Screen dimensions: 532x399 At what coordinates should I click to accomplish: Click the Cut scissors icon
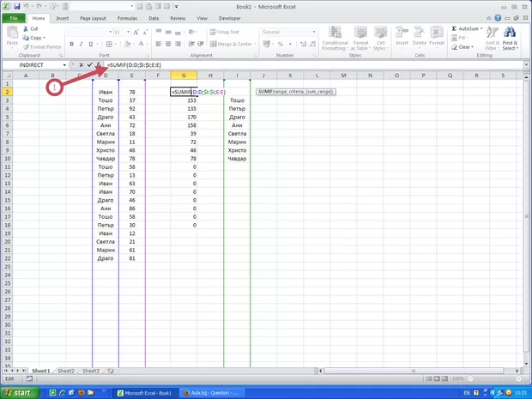[26, 28]
